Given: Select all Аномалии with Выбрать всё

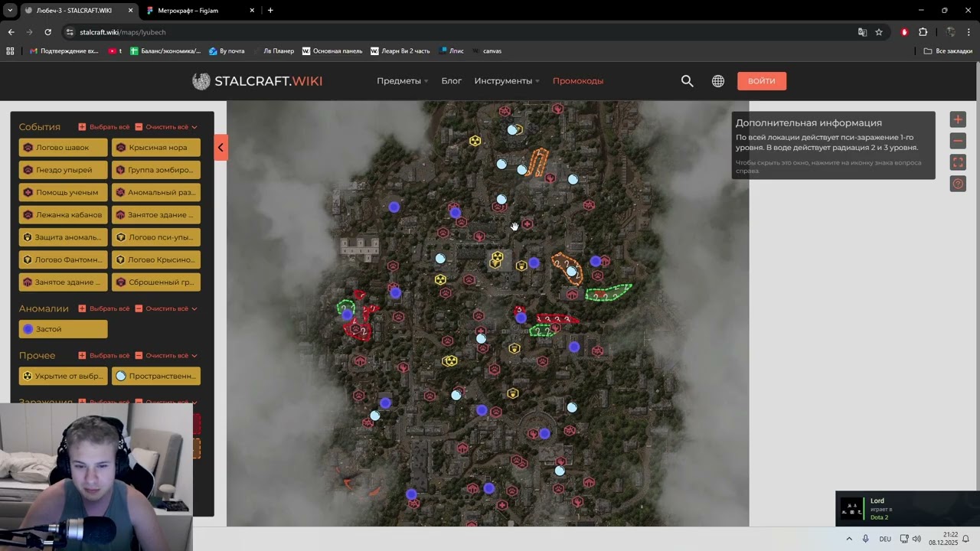Looking at the screenshot, I should tap(104, 309).
